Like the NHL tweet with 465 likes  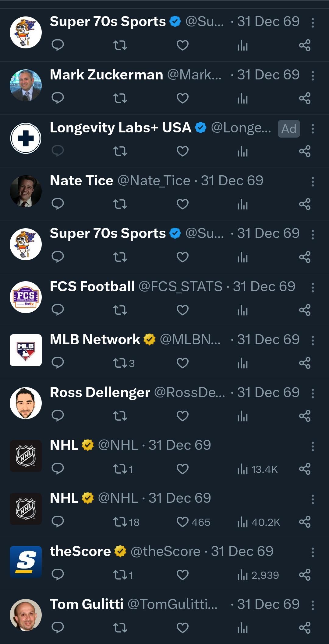click(x=193, y=522)
